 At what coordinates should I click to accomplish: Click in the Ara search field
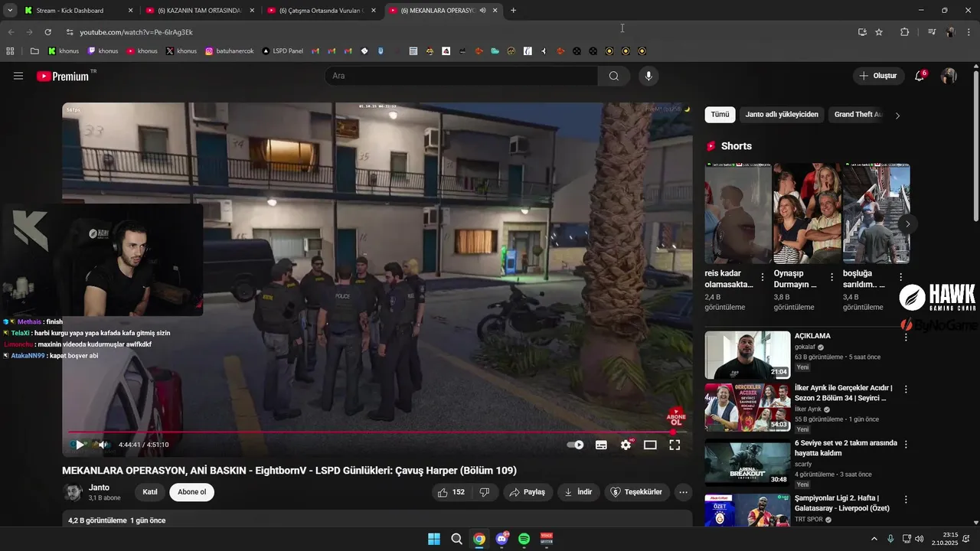461,76
